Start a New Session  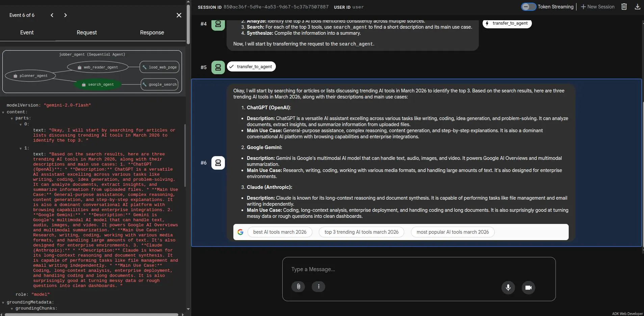tap(597, 7)
